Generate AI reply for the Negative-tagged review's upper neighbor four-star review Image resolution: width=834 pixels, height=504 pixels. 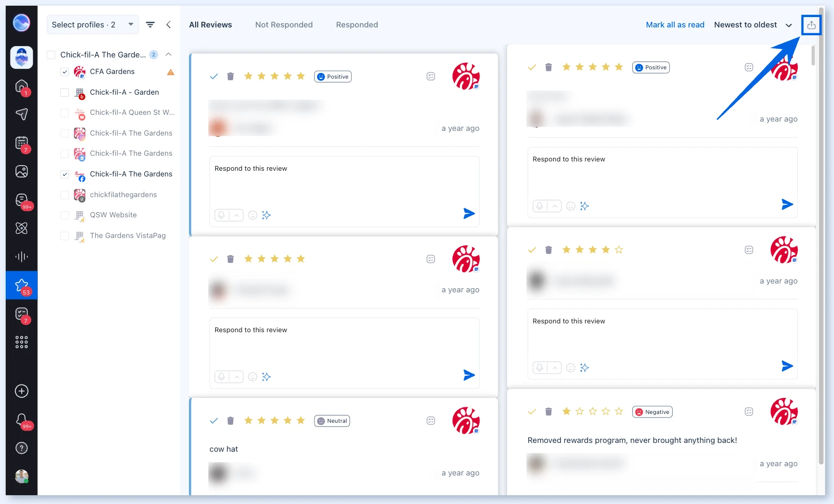point(585,367)
